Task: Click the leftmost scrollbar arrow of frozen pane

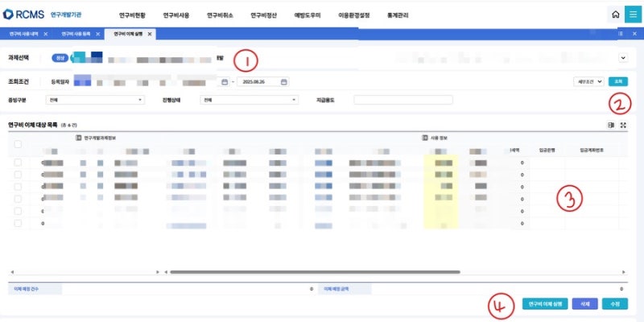Action: click(x=12, y=272)
